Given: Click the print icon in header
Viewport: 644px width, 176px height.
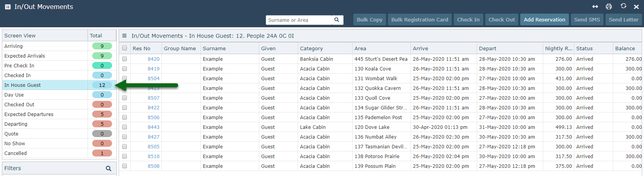Looking at the screenshot, I should click(609, 7).
